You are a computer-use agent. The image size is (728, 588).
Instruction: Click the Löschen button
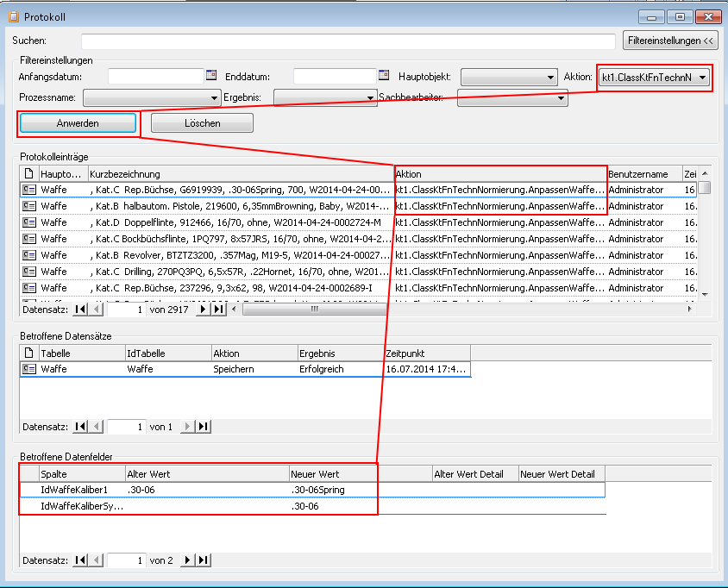(x=202, y=123)
